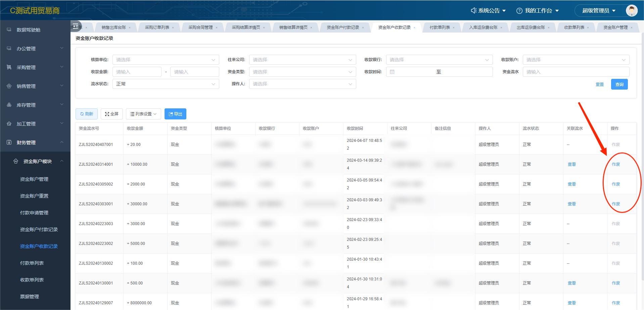Expand the 列表设置 dropdown
The image size is (644, 310).
click(143, 114)
